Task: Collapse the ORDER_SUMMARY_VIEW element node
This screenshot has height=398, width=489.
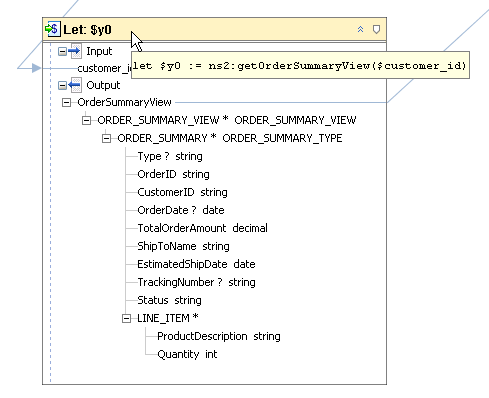Action: 87,120
